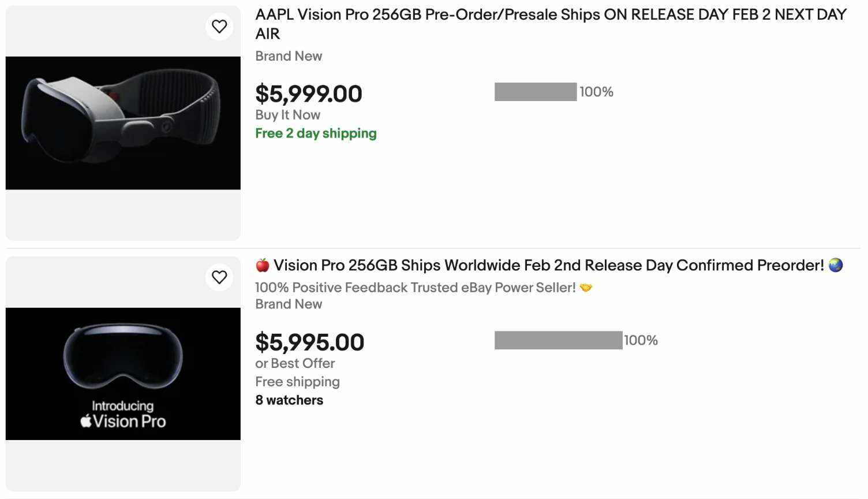This screenshot has height=499, width=868.
Task: View the redacted seller name on the first listing
Action: pos(535,92)
